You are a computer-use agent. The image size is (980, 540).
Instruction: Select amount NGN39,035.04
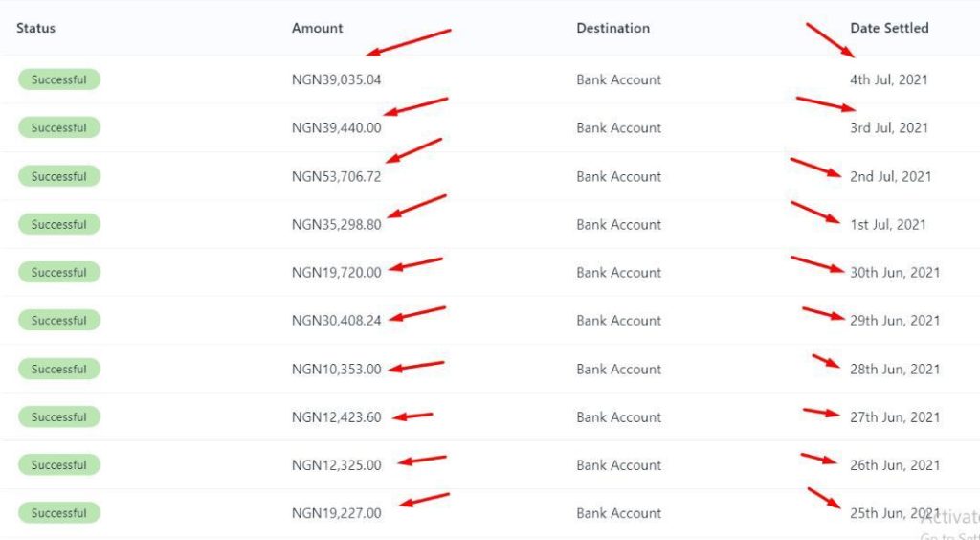[336, 79]
